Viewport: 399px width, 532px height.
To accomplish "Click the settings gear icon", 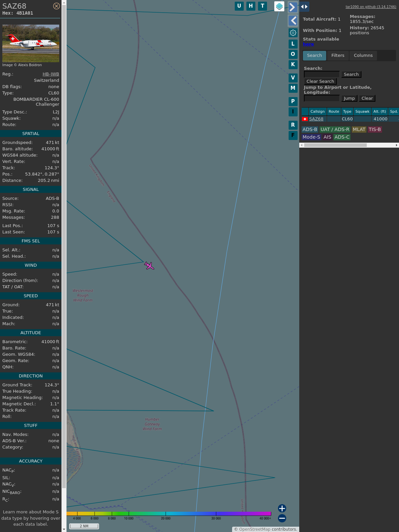I will (x=293, y=33).
